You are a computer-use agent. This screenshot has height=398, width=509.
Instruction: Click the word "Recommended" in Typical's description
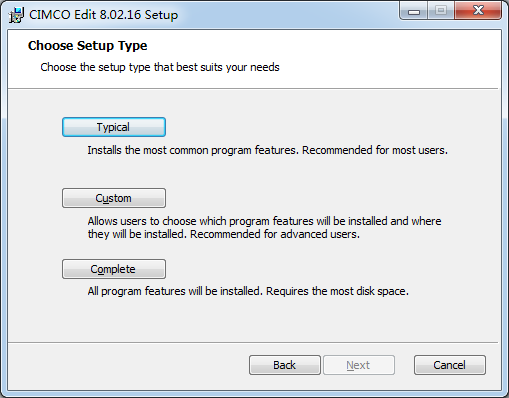pyautogui.click(x=337, y=150)
